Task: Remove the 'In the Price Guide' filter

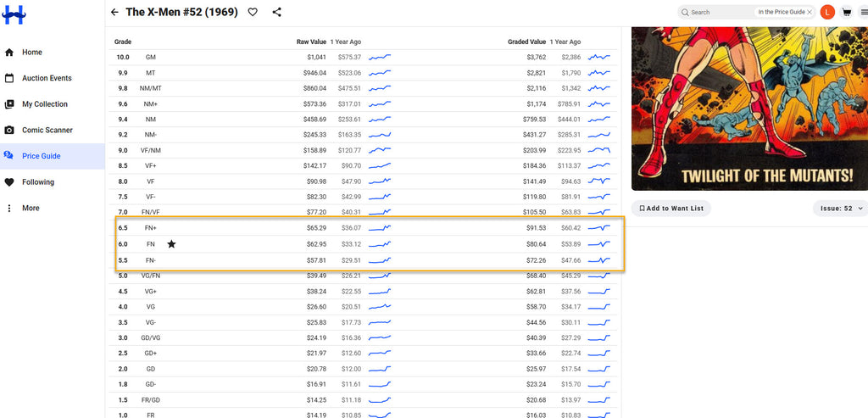Action: pos(810,12)
